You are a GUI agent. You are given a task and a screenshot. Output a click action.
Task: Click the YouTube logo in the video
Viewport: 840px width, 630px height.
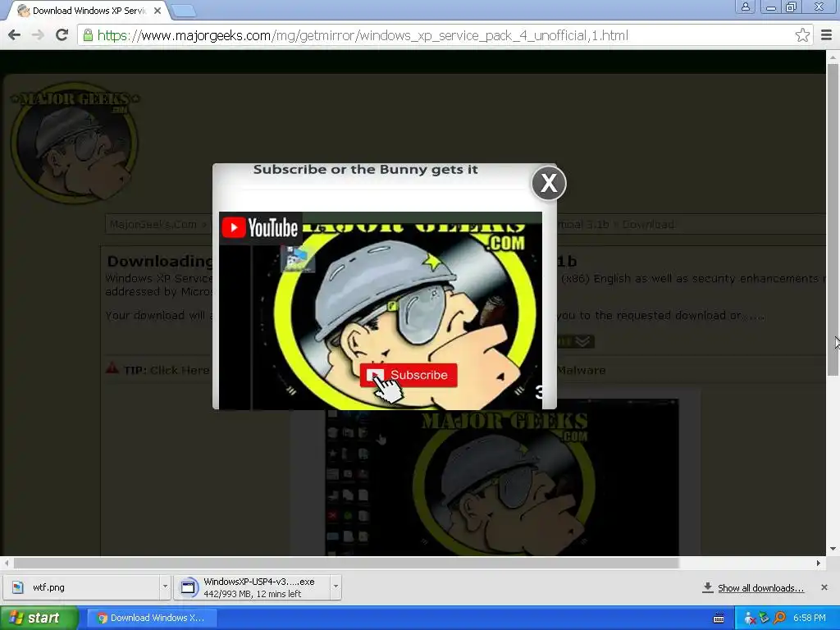point(260,228)
